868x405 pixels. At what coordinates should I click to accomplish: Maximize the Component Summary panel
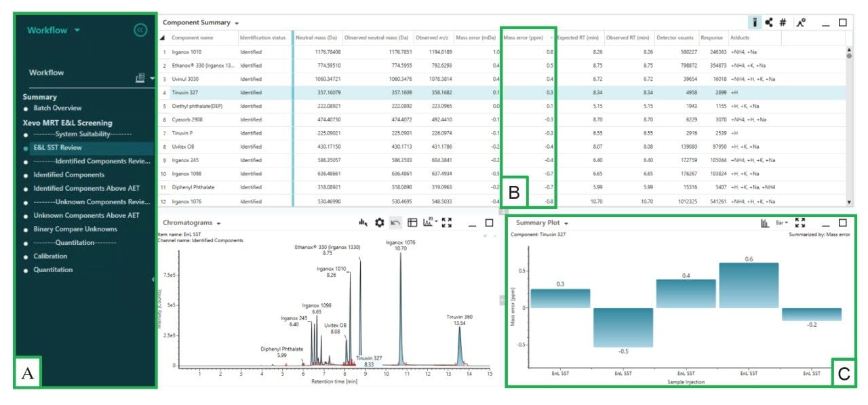click(843, 22)
